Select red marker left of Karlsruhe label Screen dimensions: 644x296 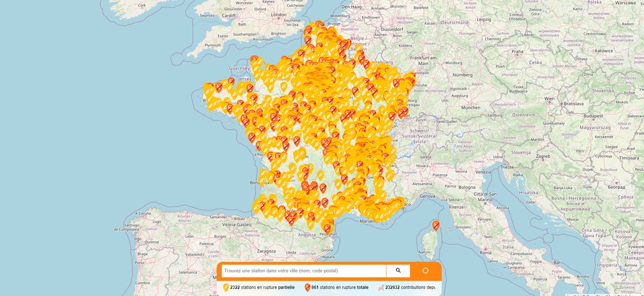(397, 84)
